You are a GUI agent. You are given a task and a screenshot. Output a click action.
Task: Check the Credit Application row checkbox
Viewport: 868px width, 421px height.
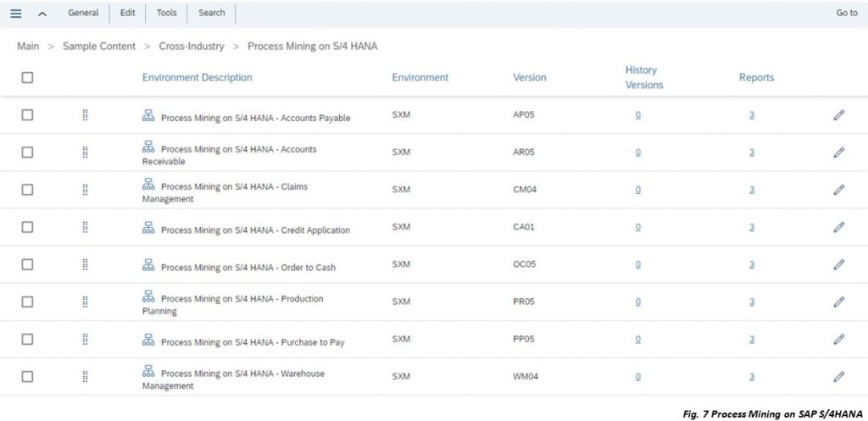tap(27, 227)
